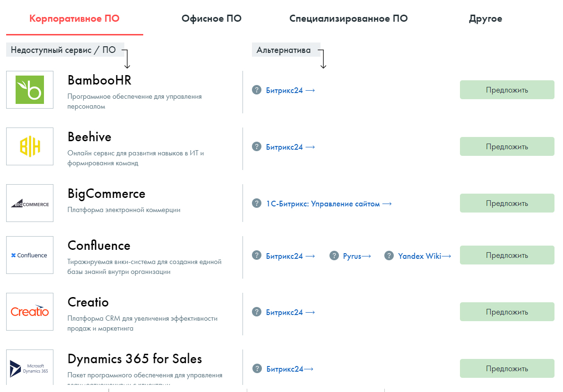563x392 pixels.
Task: Click question mark icon beside Yandex Wiki
Action: 389,256
